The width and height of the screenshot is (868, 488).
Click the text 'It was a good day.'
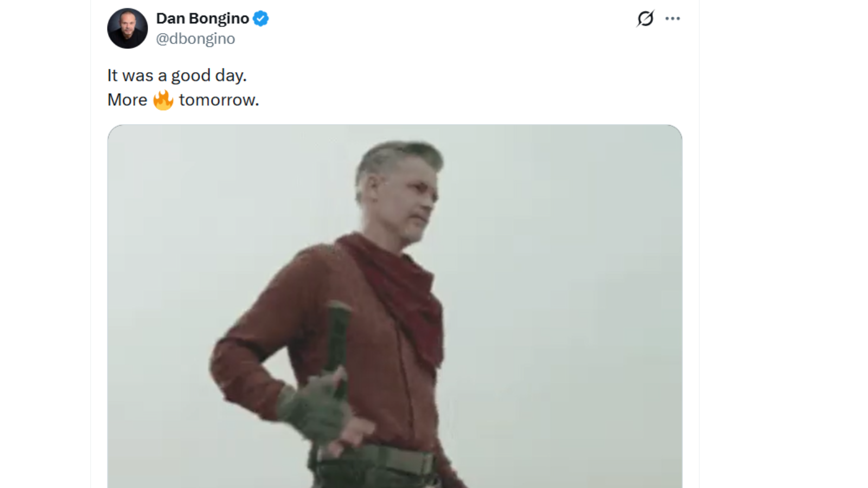point(176,75)
